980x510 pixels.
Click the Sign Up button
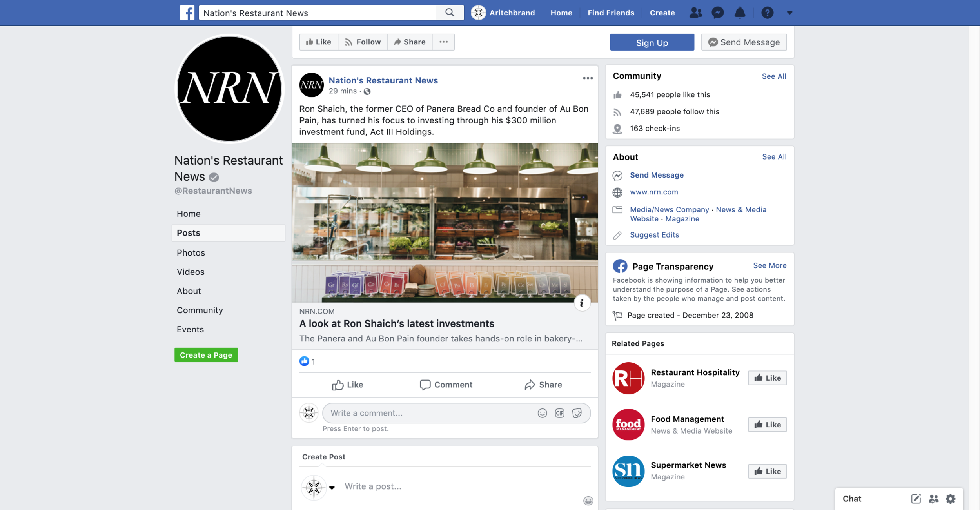tap(652, 42)
